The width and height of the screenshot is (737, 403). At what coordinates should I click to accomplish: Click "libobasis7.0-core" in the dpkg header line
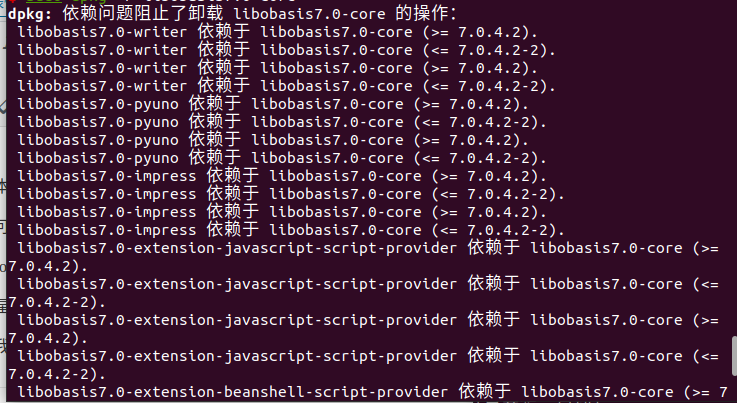(309, 14)
